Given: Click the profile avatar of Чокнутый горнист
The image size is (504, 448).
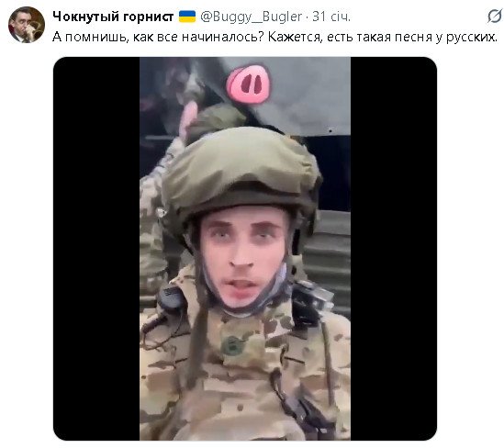Looking at the screenshot, I should [27, 25].
